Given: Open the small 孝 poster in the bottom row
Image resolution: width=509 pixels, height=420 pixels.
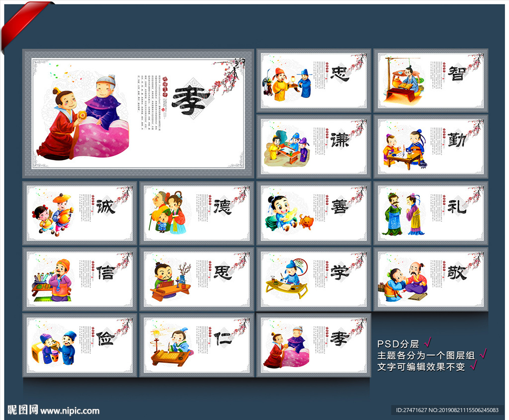Looking at the screenshot, I should (x=314, y=345).
